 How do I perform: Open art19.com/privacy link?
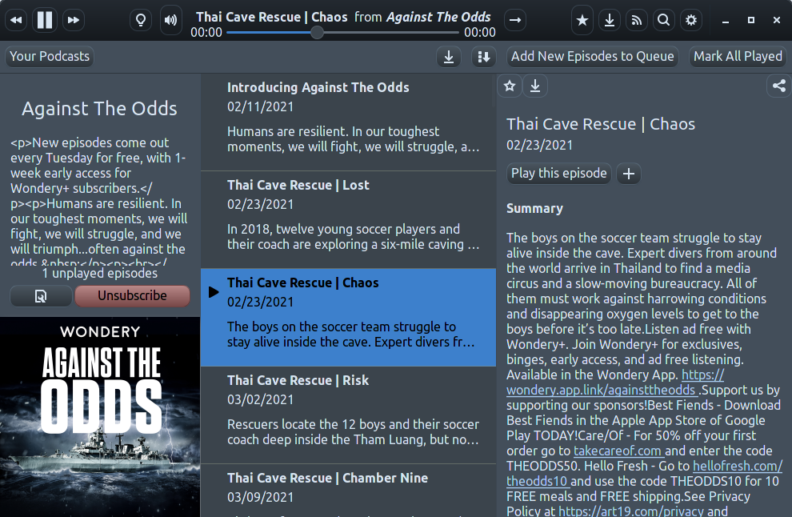pos(631,511)
